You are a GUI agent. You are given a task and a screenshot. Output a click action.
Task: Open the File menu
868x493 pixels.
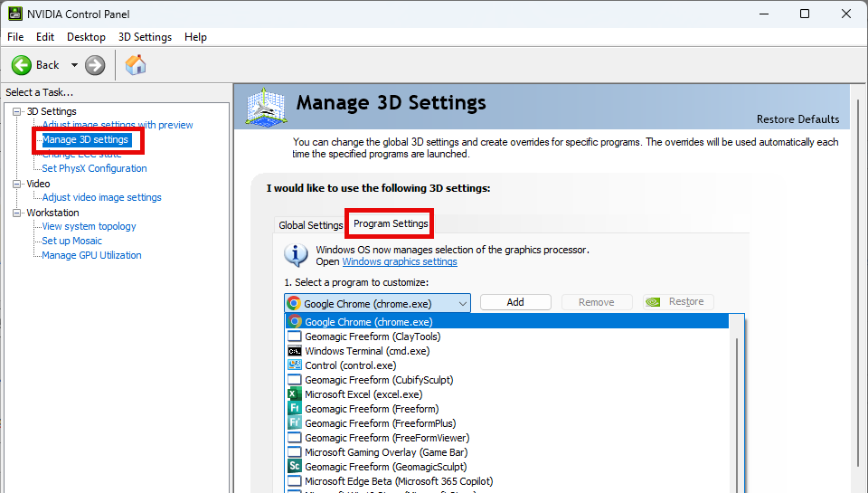(15, 37)
